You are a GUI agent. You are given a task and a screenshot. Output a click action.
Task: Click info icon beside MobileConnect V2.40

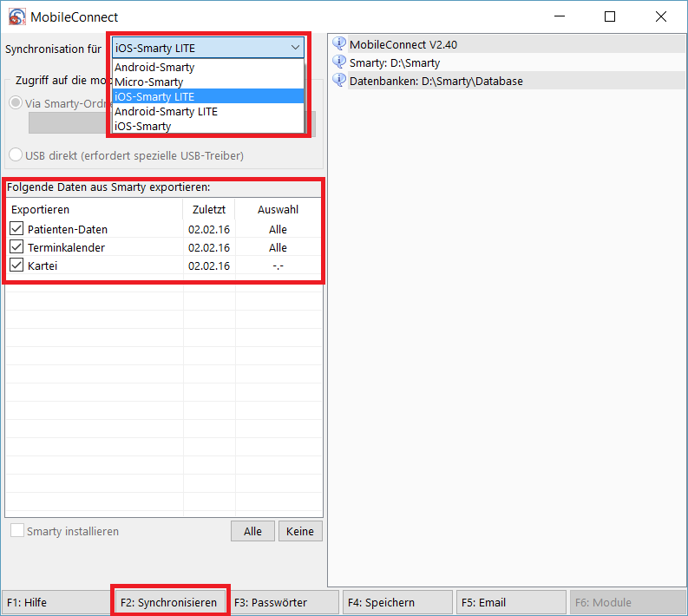click(x=339, y=43)
